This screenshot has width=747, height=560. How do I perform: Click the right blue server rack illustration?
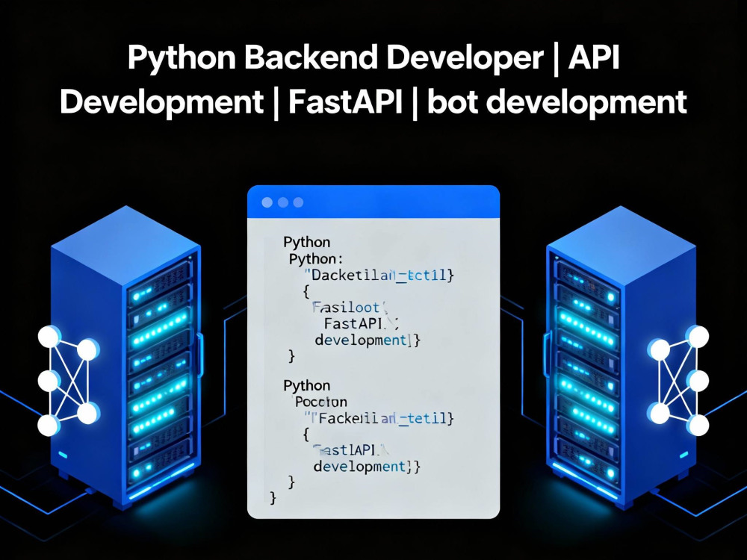[621, 357]
